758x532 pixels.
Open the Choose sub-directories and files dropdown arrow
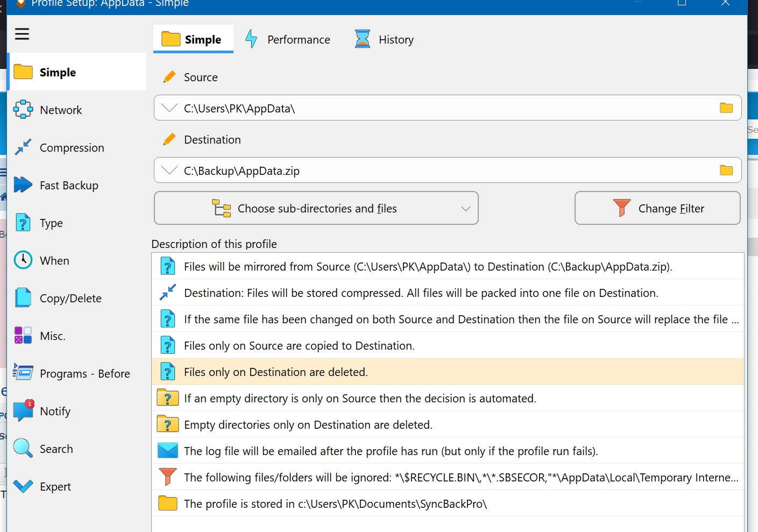coord(466,209)
